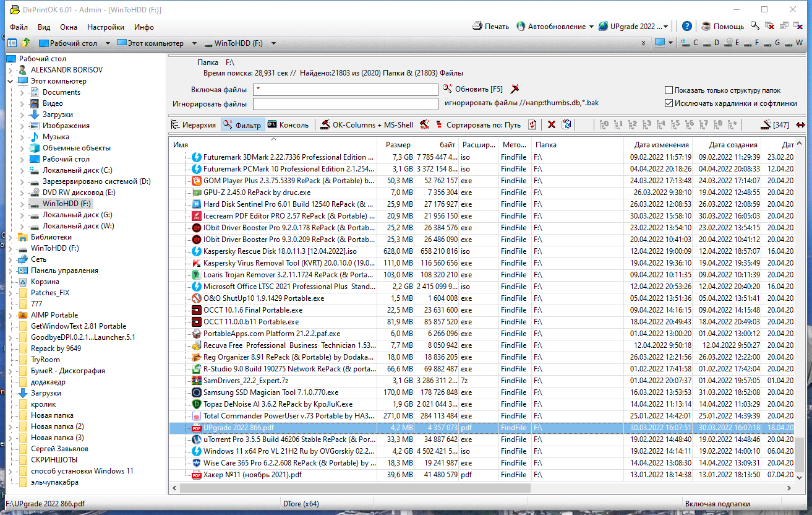Sort by the Дата изменения column header

coord(658,144)
